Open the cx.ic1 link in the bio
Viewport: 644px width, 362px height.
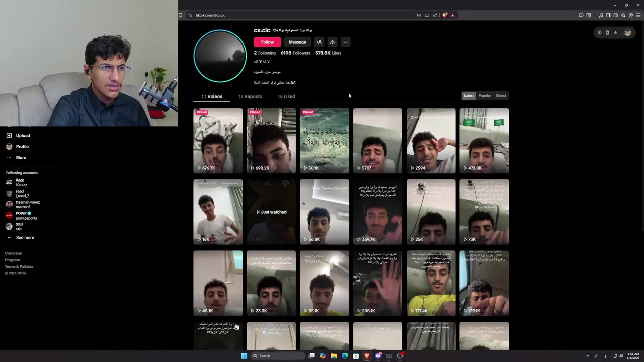point(290,82)
